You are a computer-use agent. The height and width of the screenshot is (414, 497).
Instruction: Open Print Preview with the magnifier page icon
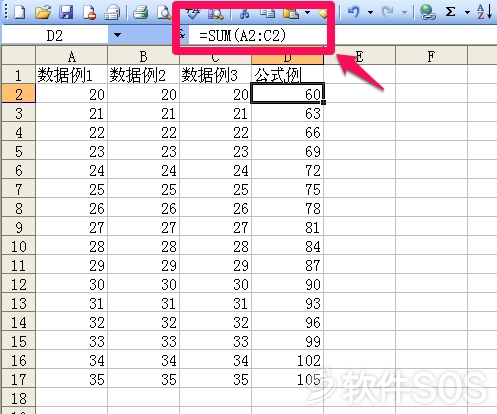164,13
